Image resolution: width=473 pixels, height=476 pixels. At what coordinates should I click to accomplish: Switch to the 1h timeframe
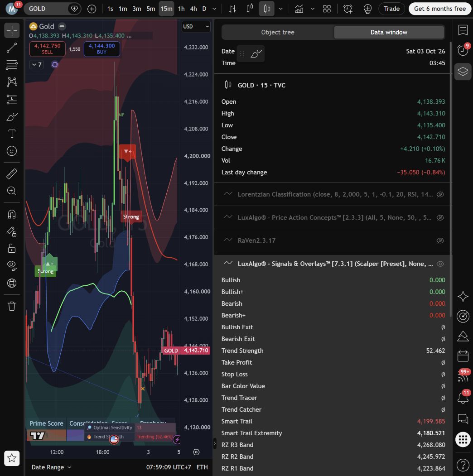pyautogui.click(x=181, y=9)
